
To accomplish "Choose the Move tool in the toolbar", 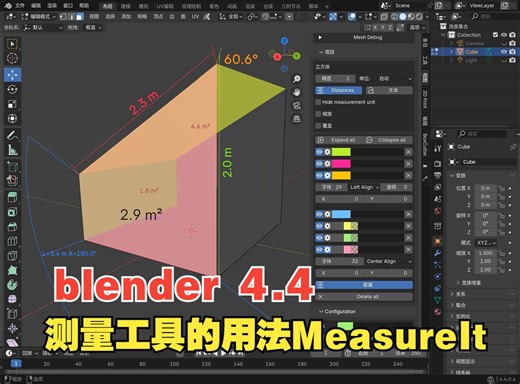I will tap(12, 74).
